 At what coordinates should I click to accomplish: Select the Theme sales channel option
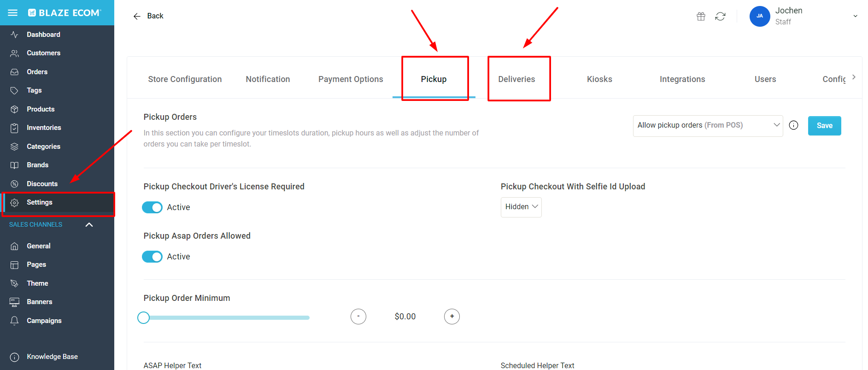(x=37, y=283)
